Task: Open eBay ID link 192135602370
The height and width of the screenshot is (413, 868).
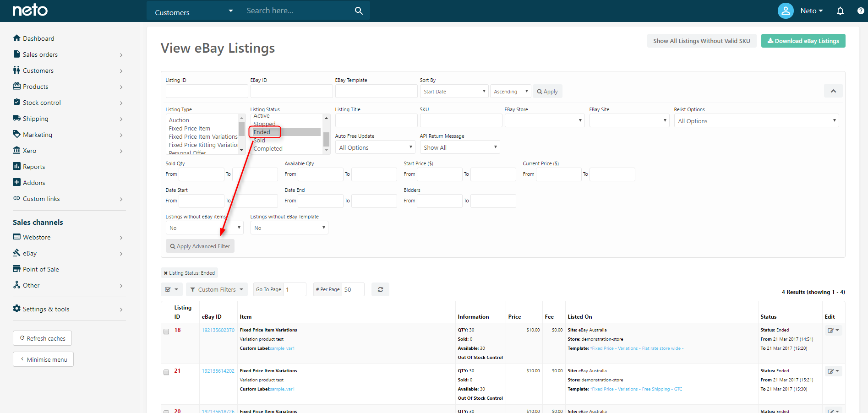Action: click(x=218, y=330)
